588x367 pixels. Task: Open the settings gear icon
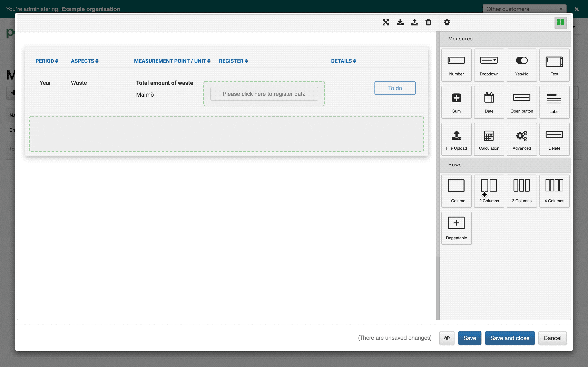447,22
